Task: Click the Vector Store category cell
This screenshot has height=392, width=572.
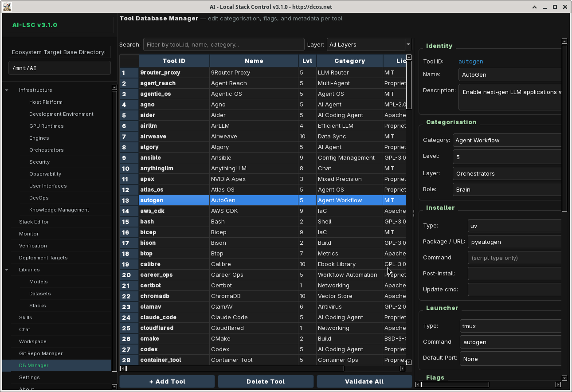Action: pyautogui.click(x=349, y=296)
